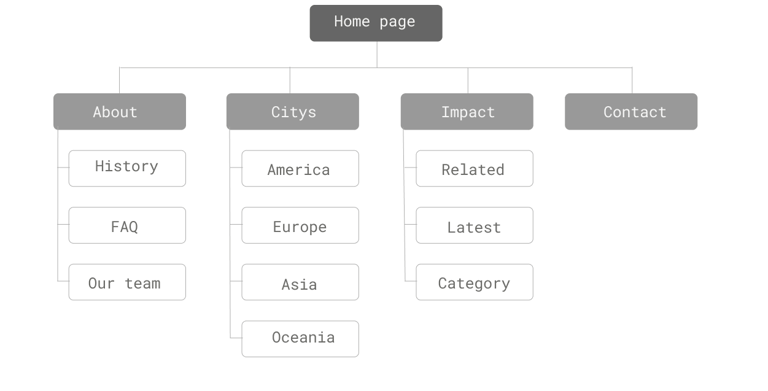Click the America page node
Screen dimensions: 768x391
click(300, 169)
